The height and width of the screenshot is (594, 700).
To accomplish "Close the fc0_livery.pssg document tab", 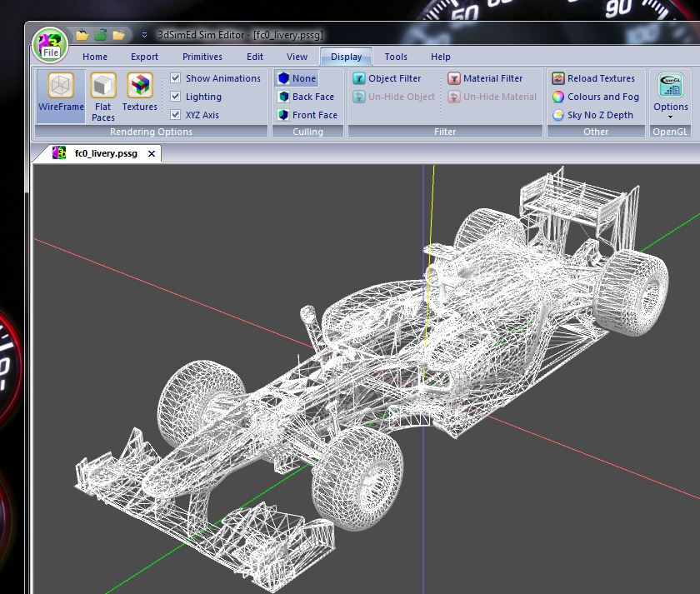I will point(152,153).
